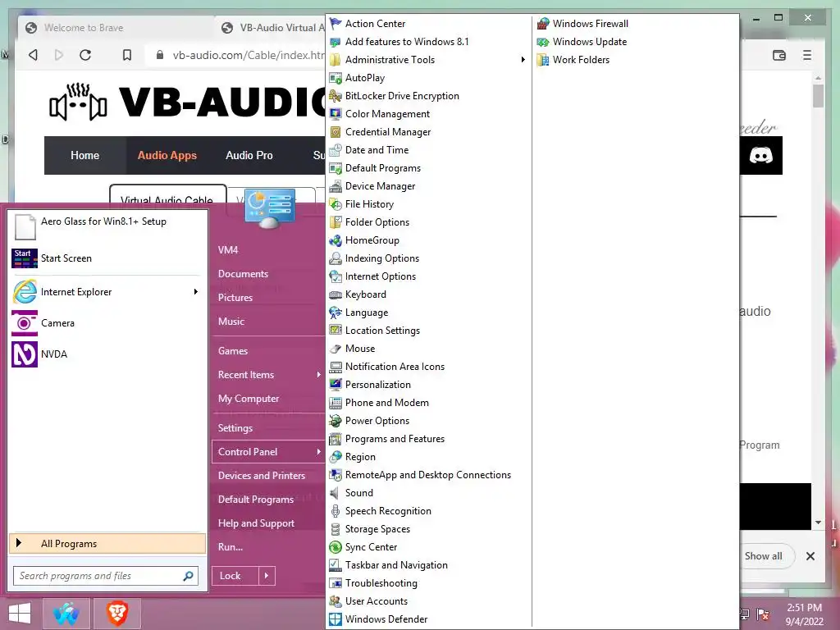
Task: Open the Start Screen tile icon
Action: (x=25, y=258)
